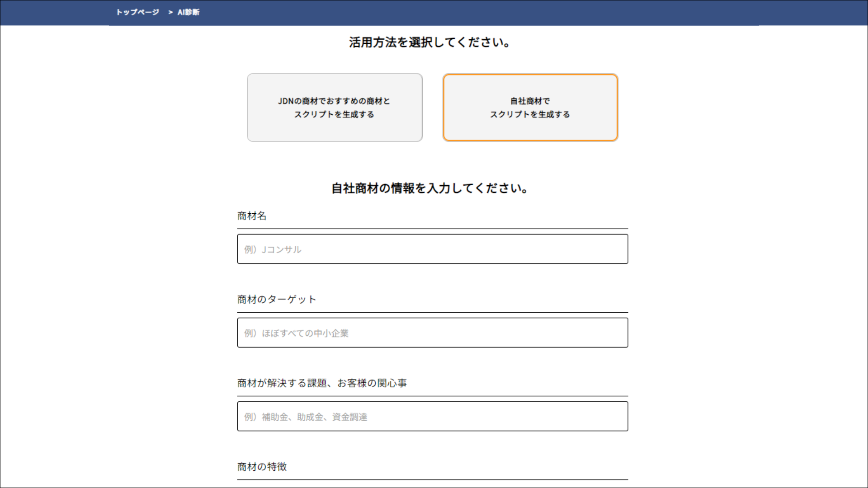The image size is (868, 488).
Task: Click the 商材名 field label
Action: [x=252, y=216]
